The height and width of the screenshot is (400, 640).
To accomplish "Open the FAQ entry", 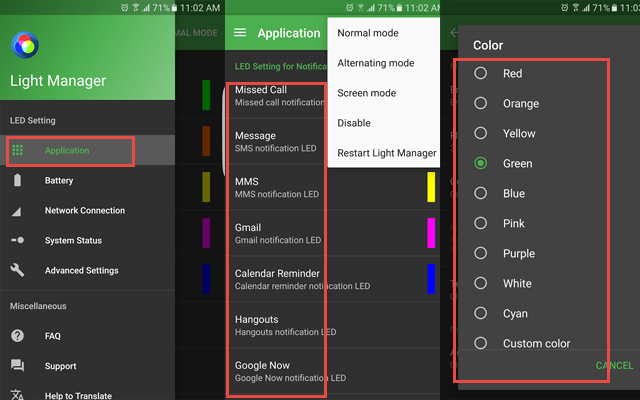I will tap(87, 336).
